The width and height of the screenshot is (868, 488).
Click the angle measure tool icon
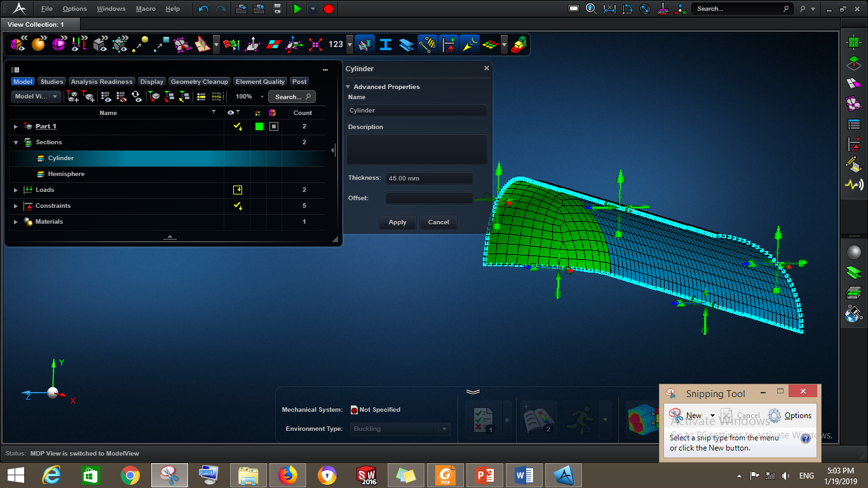(x=627, y=9)
